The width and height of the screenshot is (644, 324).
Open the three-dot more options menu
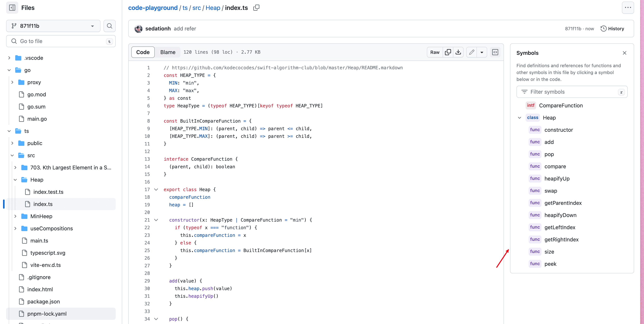tap(628, 8)
